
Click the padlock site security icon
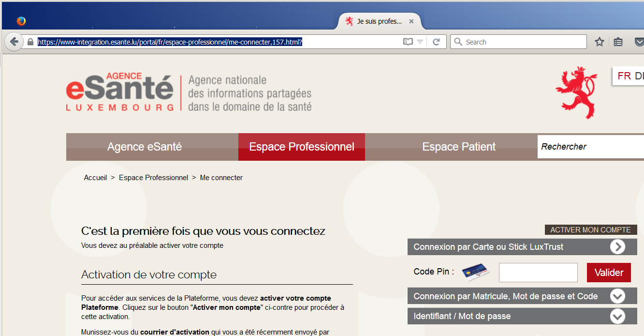(30, 42)
